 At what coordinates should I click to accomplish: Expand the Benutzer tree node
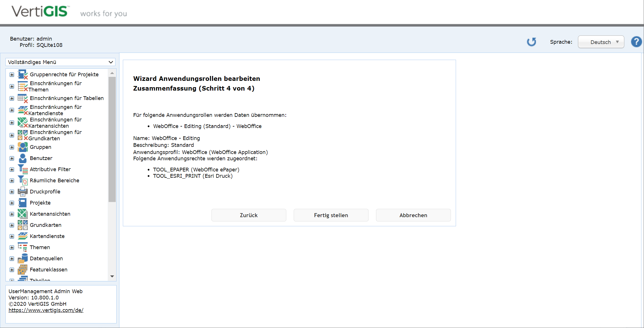(12, 158)
